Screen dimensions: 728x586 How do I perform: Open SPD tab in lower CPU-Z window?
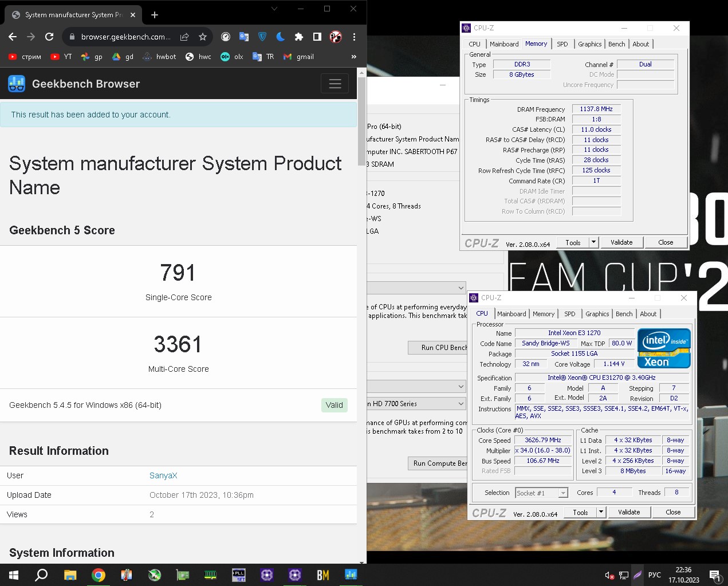pos(569,314)
